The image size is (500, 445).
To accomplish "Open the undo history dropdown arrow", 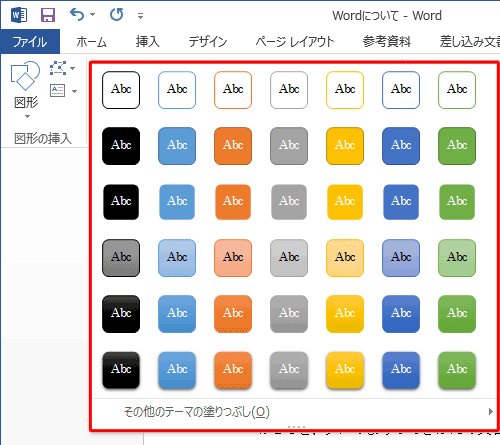I will click(93, 15).
